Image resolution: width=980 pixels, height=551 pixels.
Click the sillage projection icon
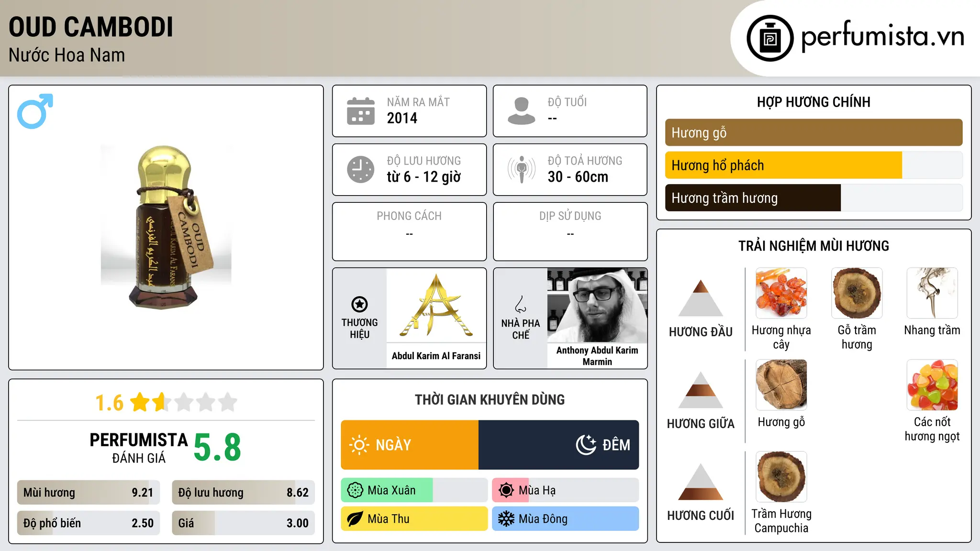click(521, 169)
